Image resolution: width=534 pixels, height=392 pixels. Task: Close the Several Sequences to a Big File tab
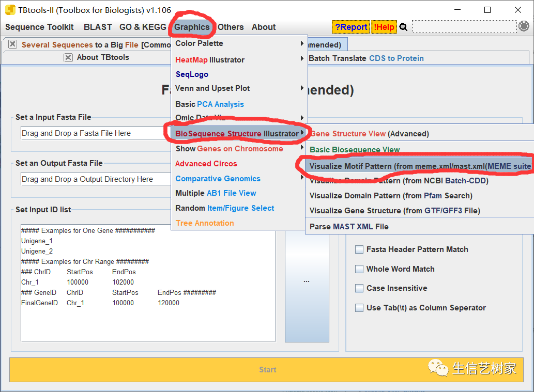[x=12, y=44]
